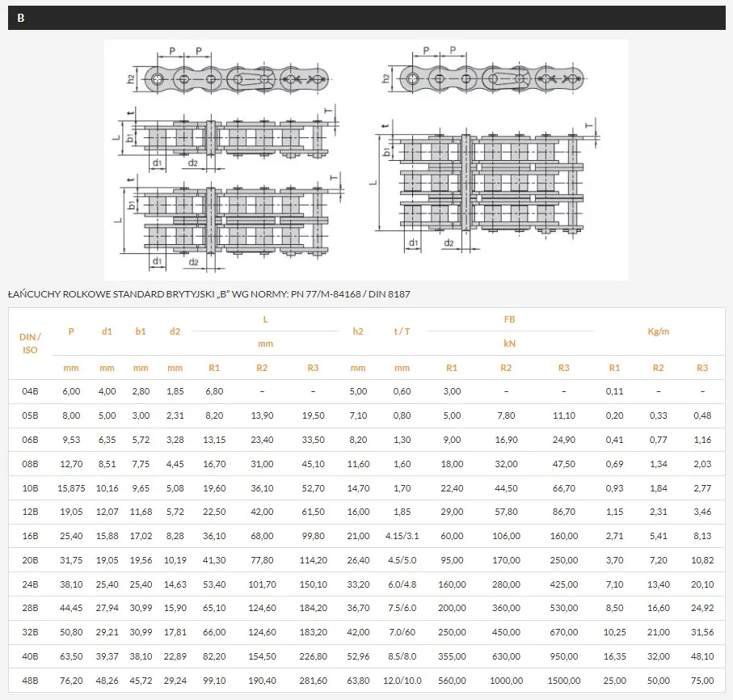The width and height of the screenshot is (733, 700).
Task: Click the heading text about DIN 8187
Action: 209,294
